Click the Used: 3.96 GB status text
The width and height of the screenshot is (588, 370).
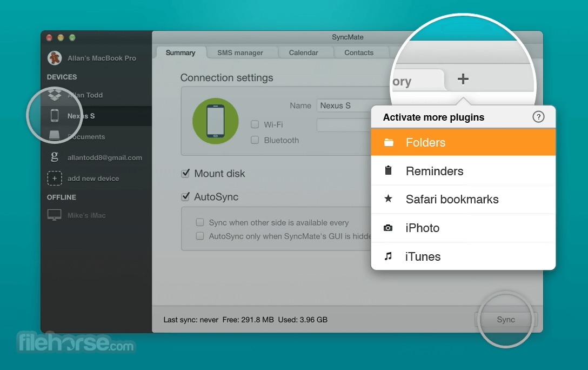[303, 320]
